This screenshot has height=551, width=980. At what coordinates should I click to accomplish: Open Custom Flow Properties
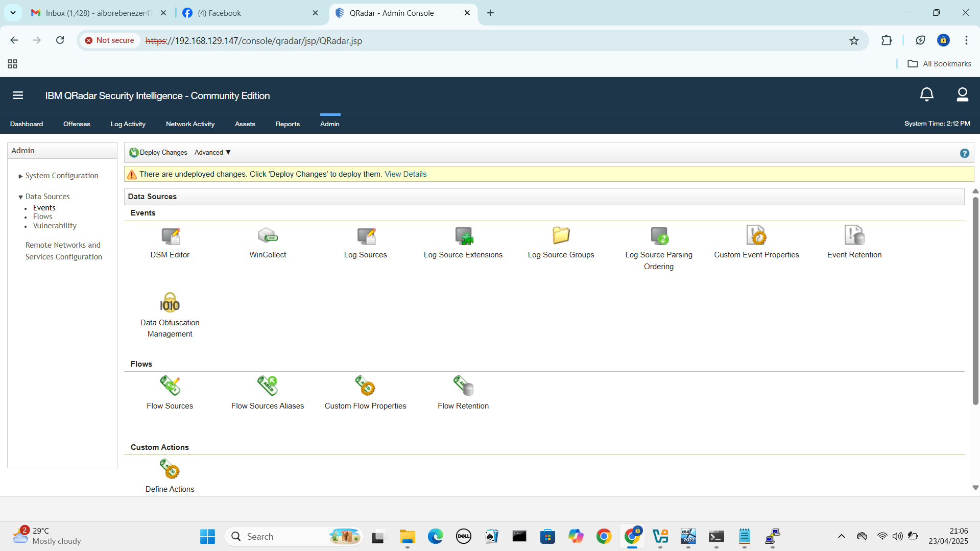pyautogui.click(x=366, y=386)
